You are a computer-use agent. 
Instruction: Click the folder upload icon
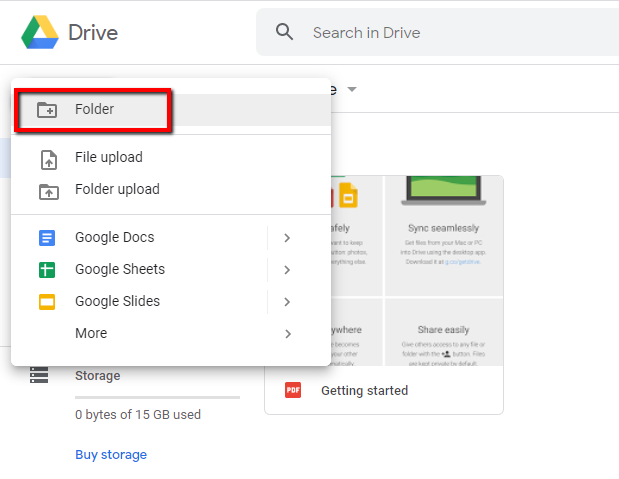[49, 192]
